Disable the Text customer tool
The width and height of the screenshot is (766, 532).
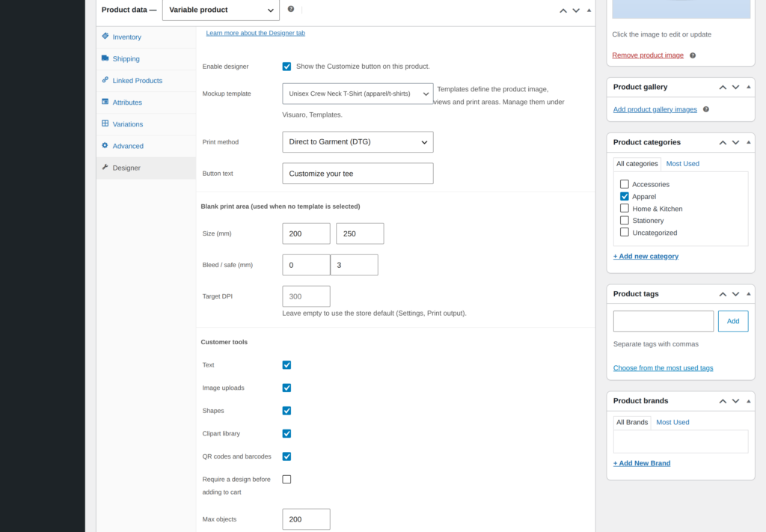tap(287, 365)
